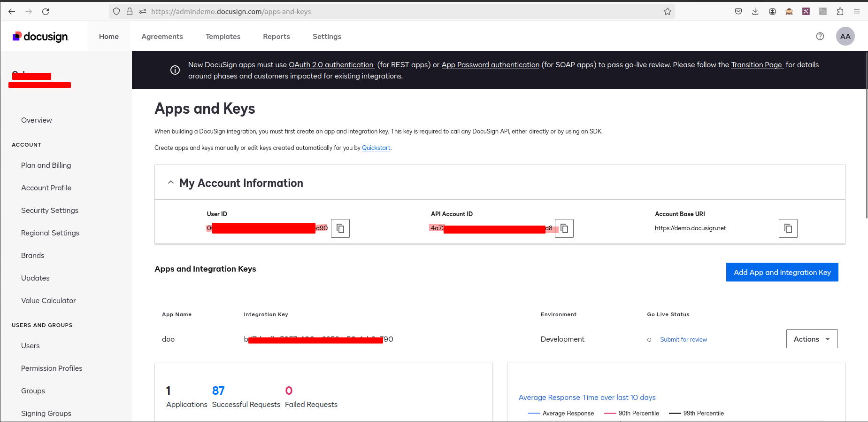Select Overview in the sidebar

pyautogui.click(x=37, y=120)
